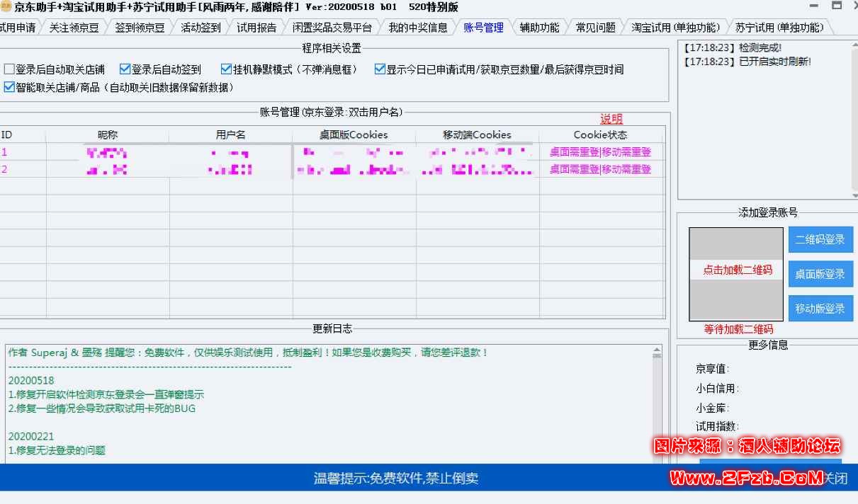Select the 账号管理 tab
Image resolution: width=858 pixels, height=504 pixels.
483,28
